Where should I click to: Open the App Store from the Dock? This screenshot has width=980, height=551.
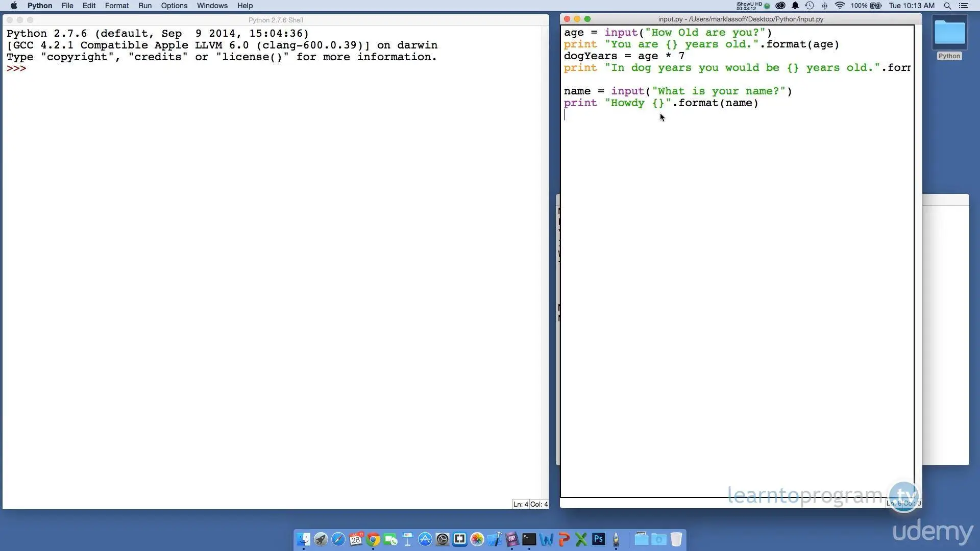pos(425,539)
